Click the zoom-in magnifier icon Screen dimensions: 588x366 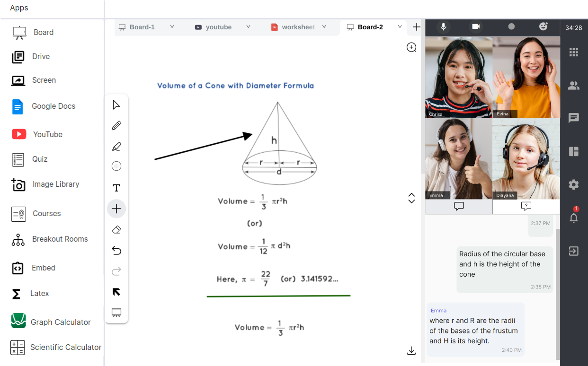coord(411,47)
